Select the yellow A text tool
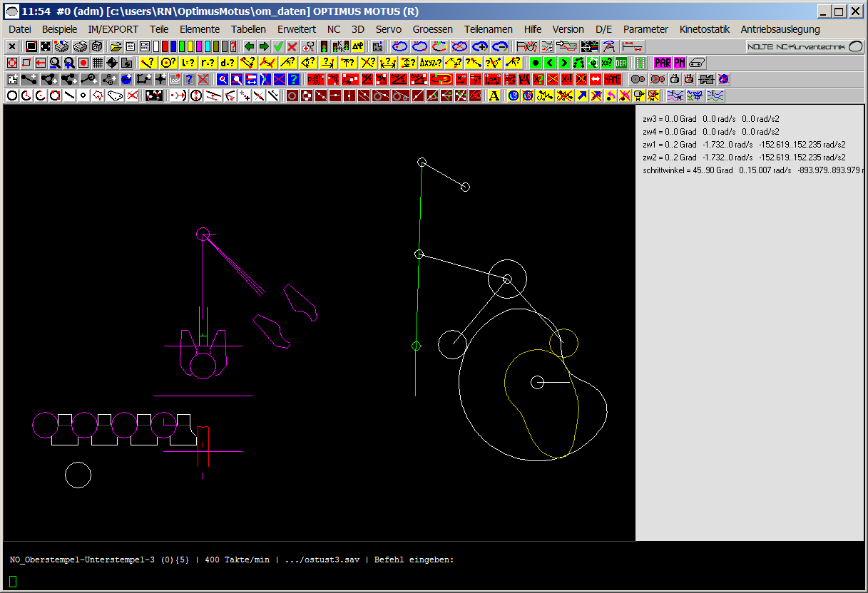Viewport: 868px width, 593px height. coord(495,95)
